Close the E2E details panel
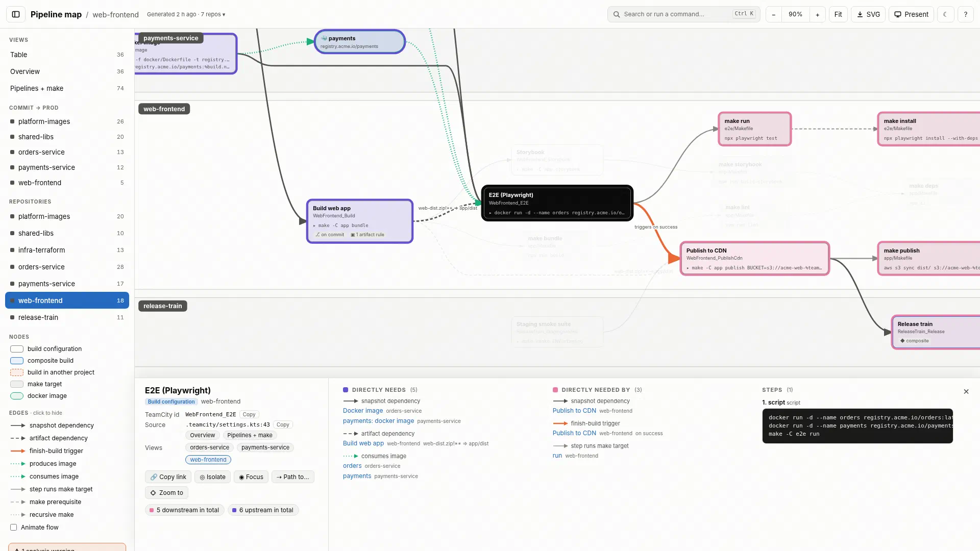 [966, 391]
